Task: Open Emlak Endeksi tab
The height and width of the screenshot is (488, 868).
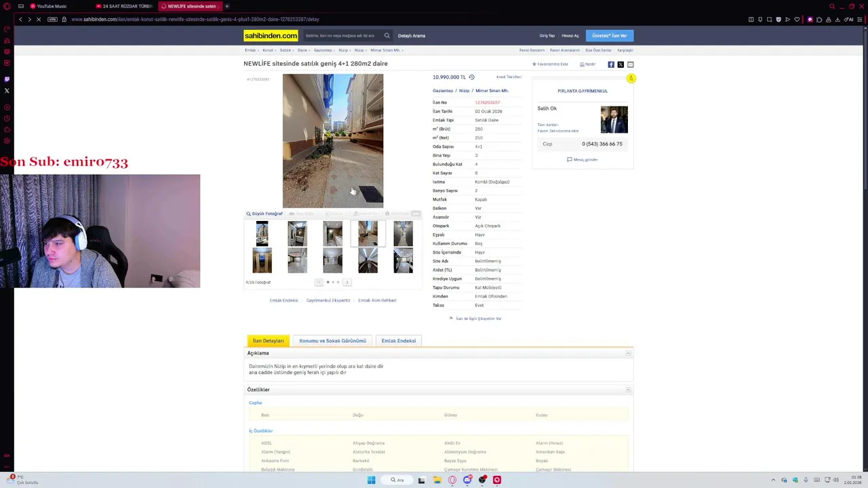Action: click(399, 341)
